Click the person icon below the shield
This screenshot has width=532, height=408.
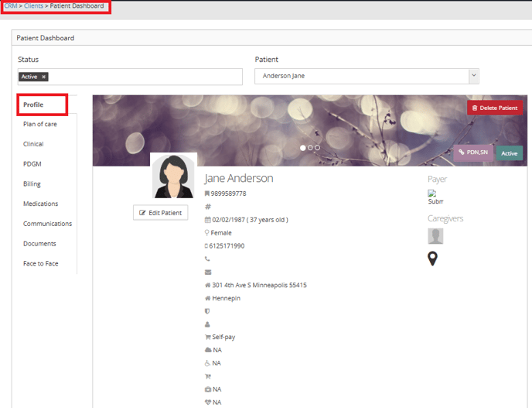click(x=207, y=324)
